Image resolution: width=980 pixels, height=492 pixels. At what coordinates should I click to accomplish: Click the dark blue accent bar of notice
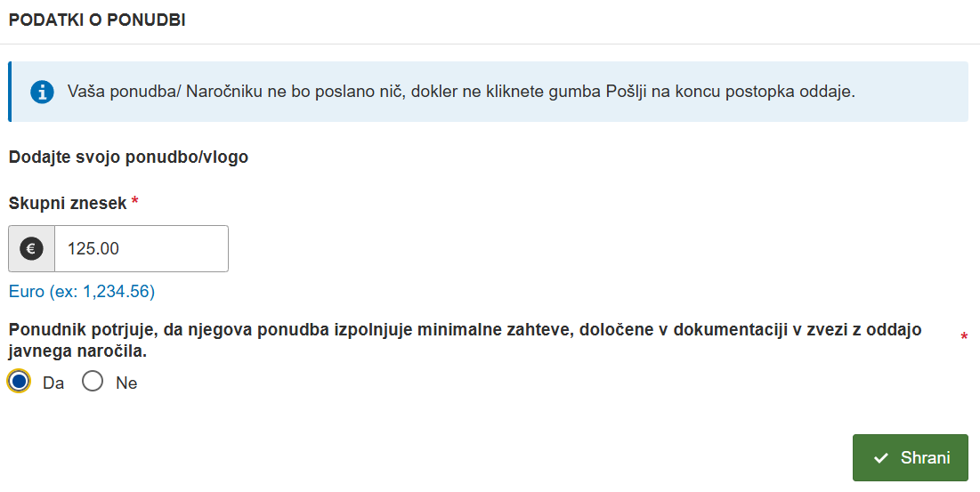(10, 92)
